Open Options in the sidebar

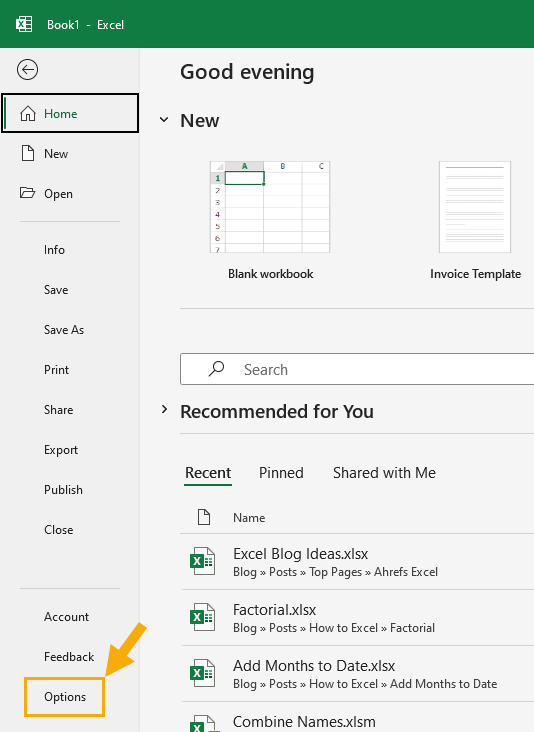pos(65,697)
